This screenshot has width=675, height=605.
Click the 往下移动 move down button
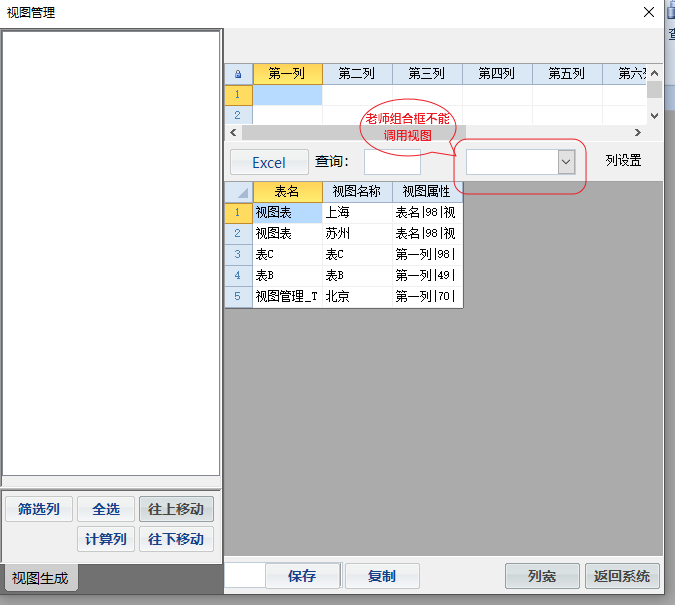pos(176,539)
